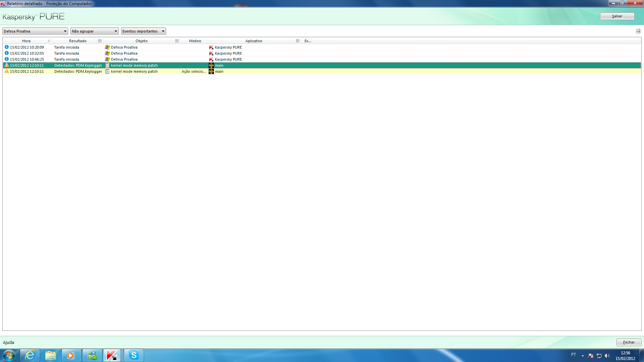Click the kernel mode memory patch document icon
The width and height of the screenshot is (644, 362).
point(107,65)
